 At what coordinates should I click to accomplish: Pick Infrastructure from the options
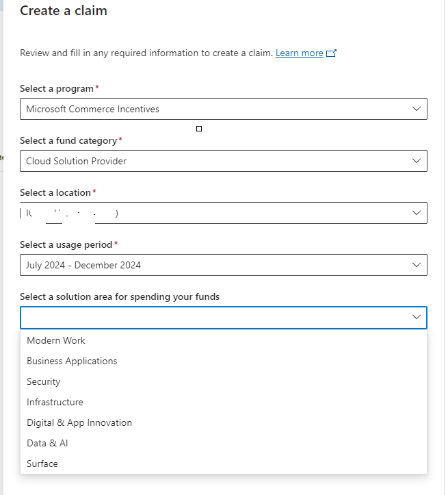224,402
